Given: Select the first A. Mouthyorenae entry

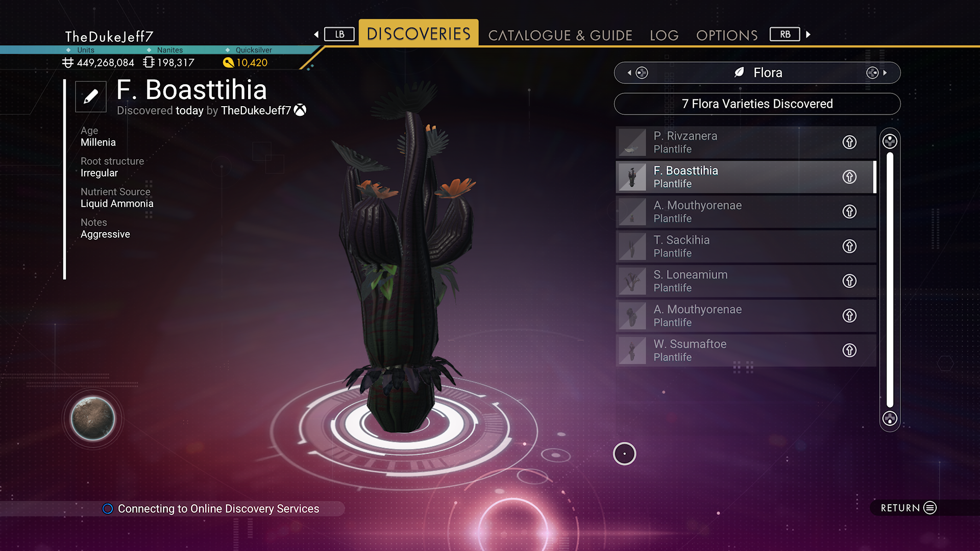Looking at the screenshot, I should 746,212.
